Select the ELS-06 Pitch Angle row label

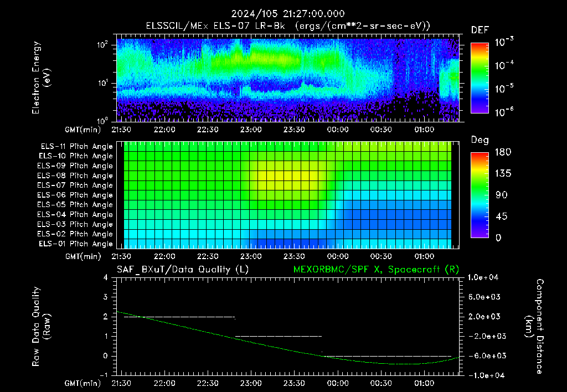pos(75,195)
